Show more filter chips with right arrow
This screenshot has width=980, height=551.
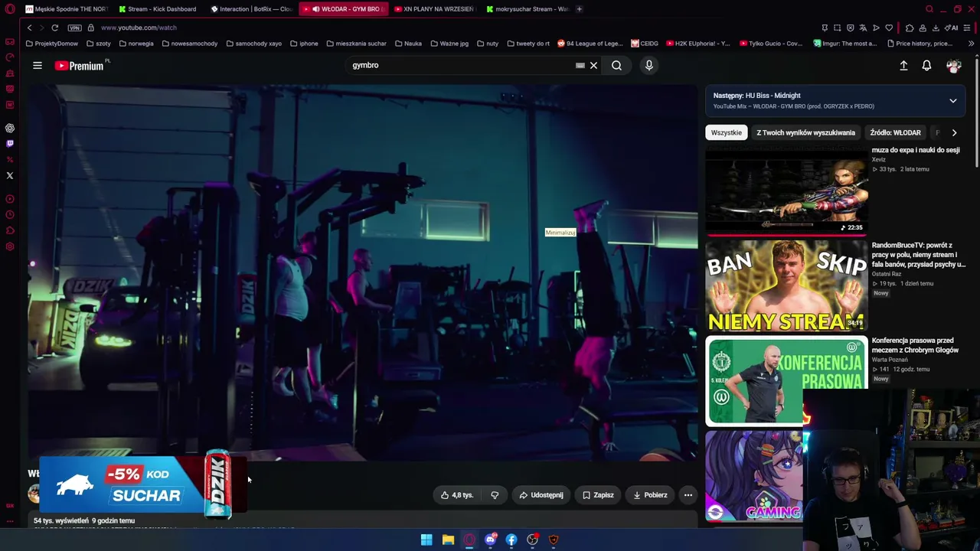click(954, 133)
